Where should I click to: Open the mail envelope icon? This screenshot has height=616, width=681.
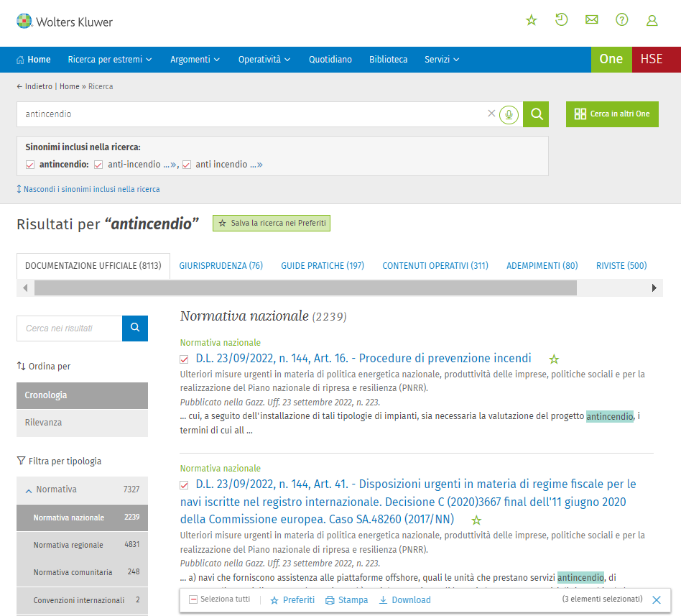[x=592, y=20]
